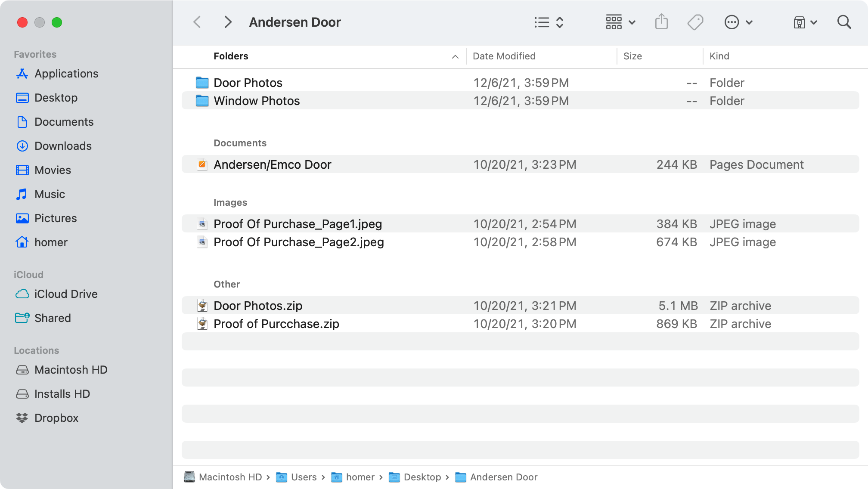
Task: Click Macintosh HD in the path bar
Action: (223, 477)
